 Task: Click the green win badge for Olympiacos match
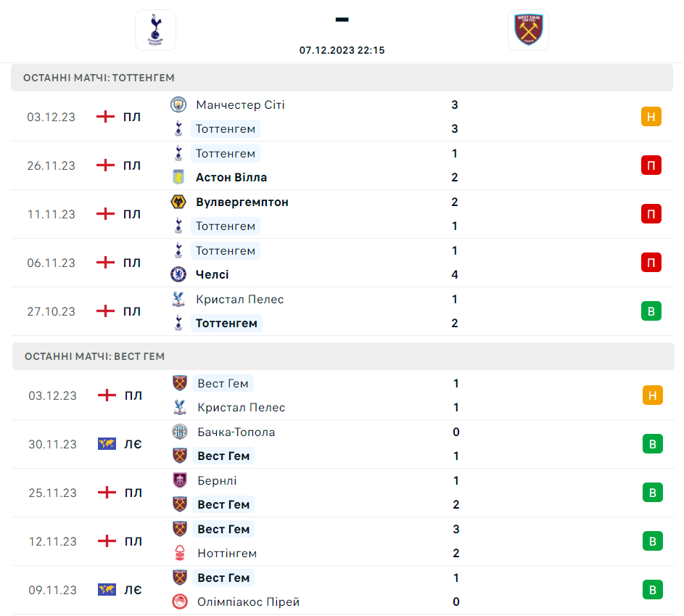[x=652, y=590]
